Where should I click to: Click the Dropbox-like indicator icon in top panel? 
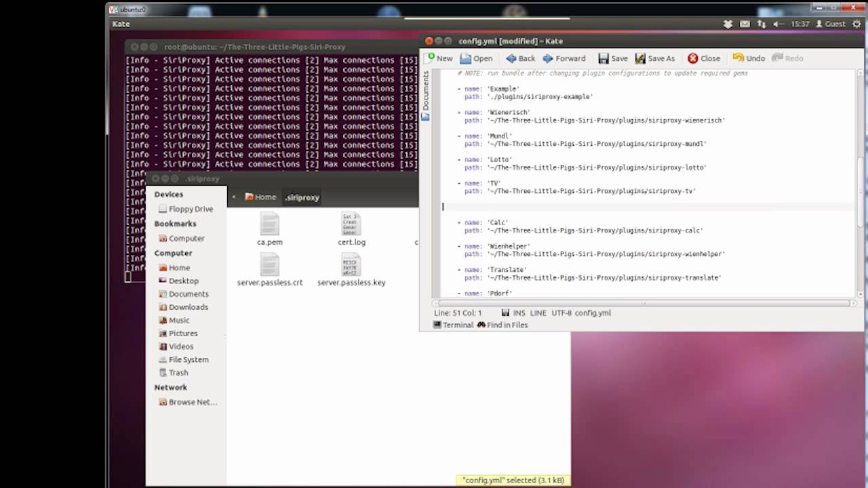(728, 24)
